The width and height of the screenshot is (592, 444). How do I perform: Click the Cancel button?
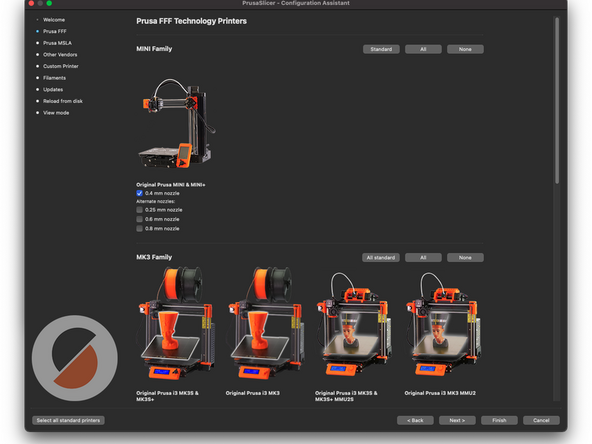[x=541, y=420]
